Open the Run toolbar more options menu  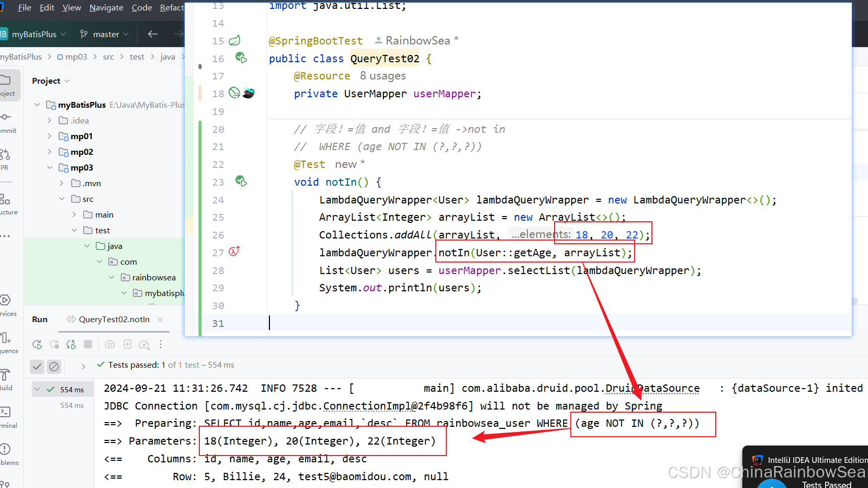pyautogui.click(x=161, y=344)
